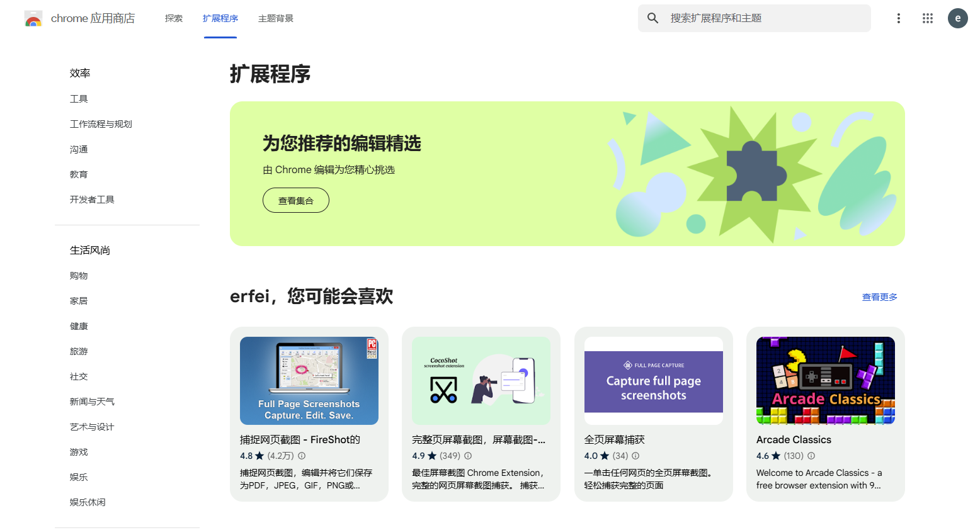Click the 搜索扩展程序和主题 search field
Screen dimensions: 980x530
click(755, 18)
